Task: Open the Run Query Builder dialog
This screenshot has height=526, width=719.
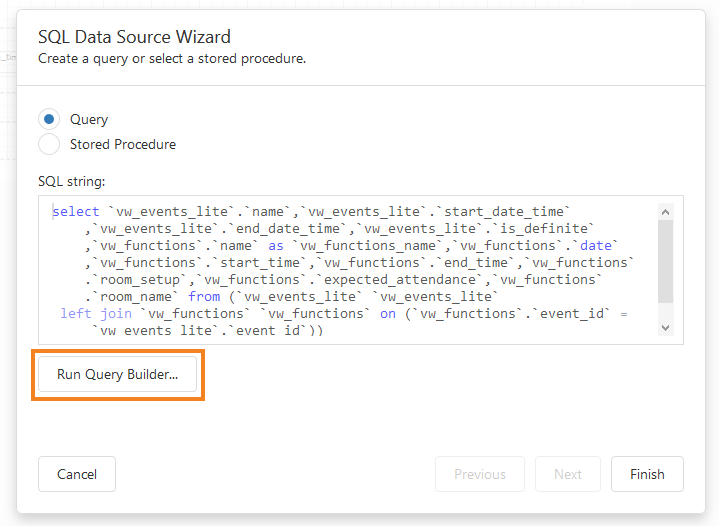Action: (117, 374)
